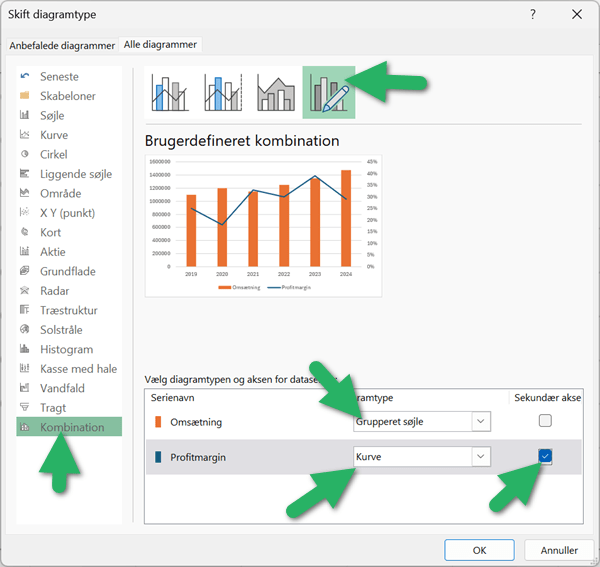Choose Histogram chart type in sidebar
Viewport: 600px width, 567px height.
[x=66, y=349]
